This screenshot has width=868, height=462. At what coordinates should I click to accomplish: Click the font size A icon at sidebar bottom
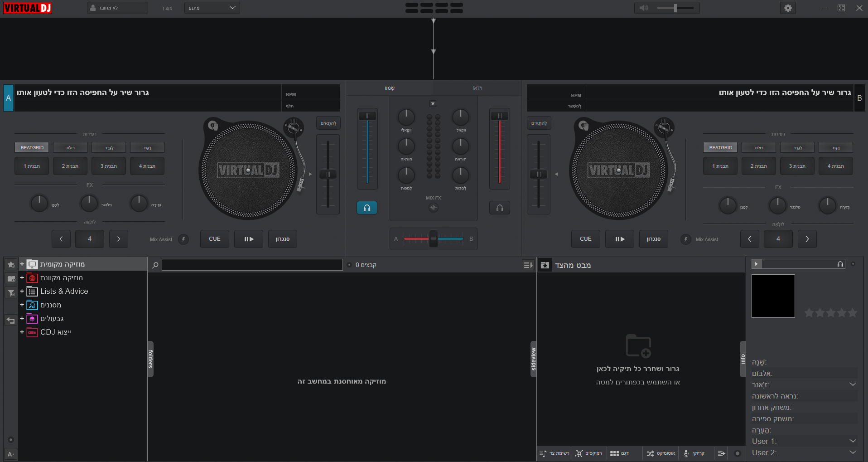(x=11, y=454)
